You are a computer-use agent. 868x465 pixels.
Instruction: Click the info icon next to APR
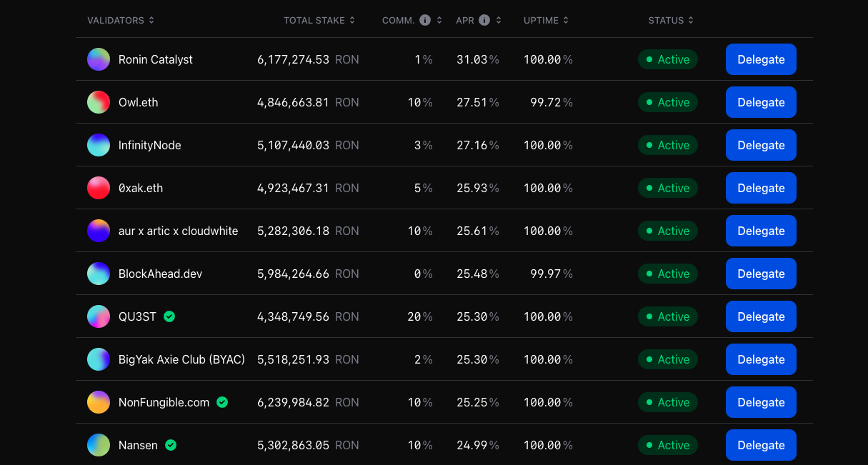click(x=484, y=20)
